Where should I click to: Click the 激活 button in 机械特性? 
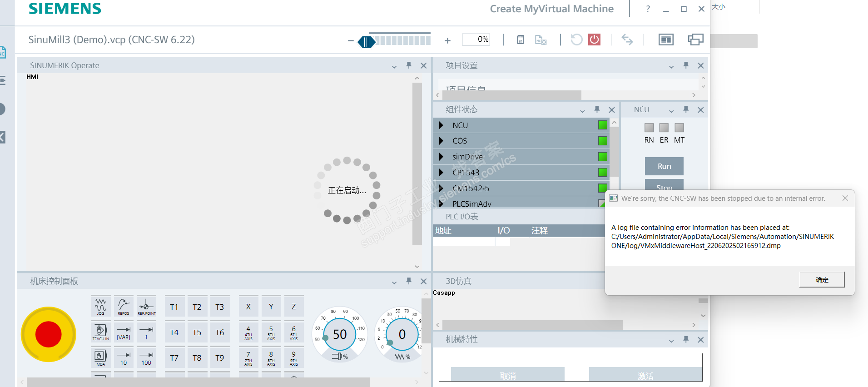(645, 375)
